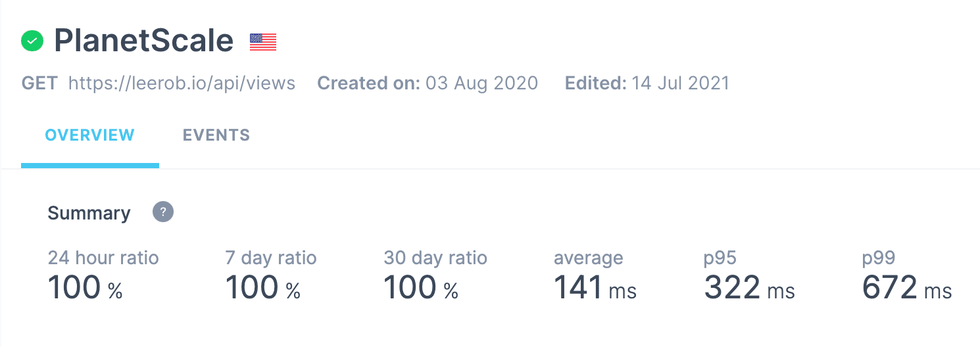
Task: Click the 322 ms response time value
Action: click(x=749, y=288)
